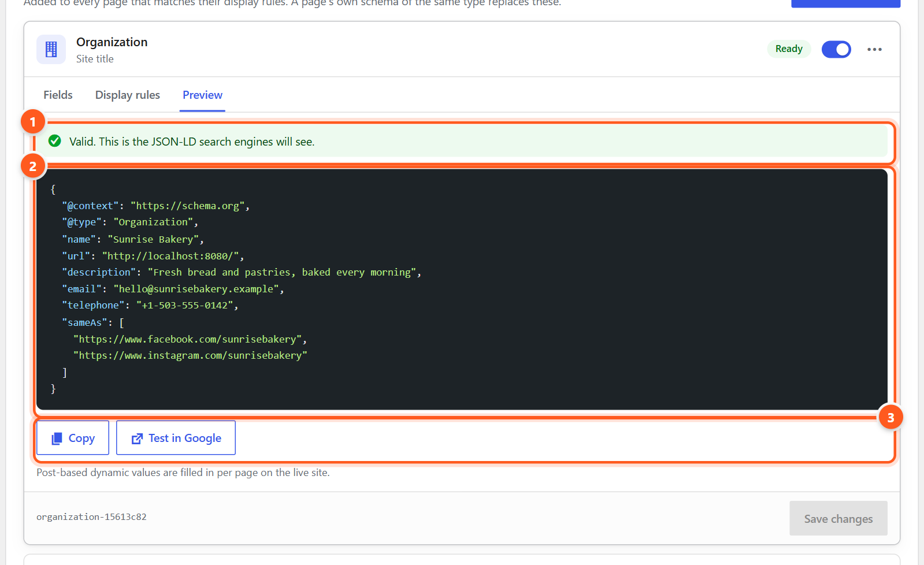Viewport: 924px width, 565px height.
Task: Click the Save changes button
Action: [838, 518]
